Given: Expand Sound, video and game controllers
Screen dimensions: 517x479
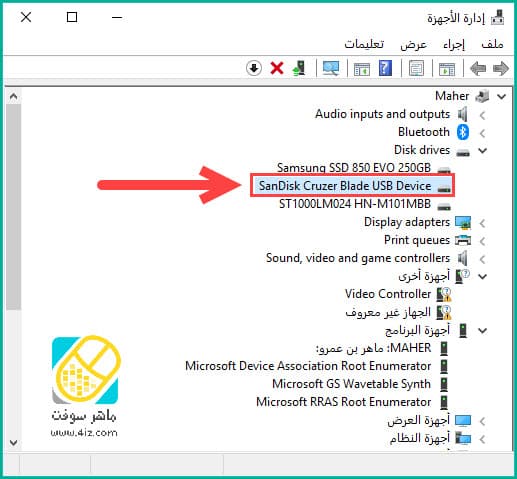Looking at the screenshot, I should pos(482,259).
